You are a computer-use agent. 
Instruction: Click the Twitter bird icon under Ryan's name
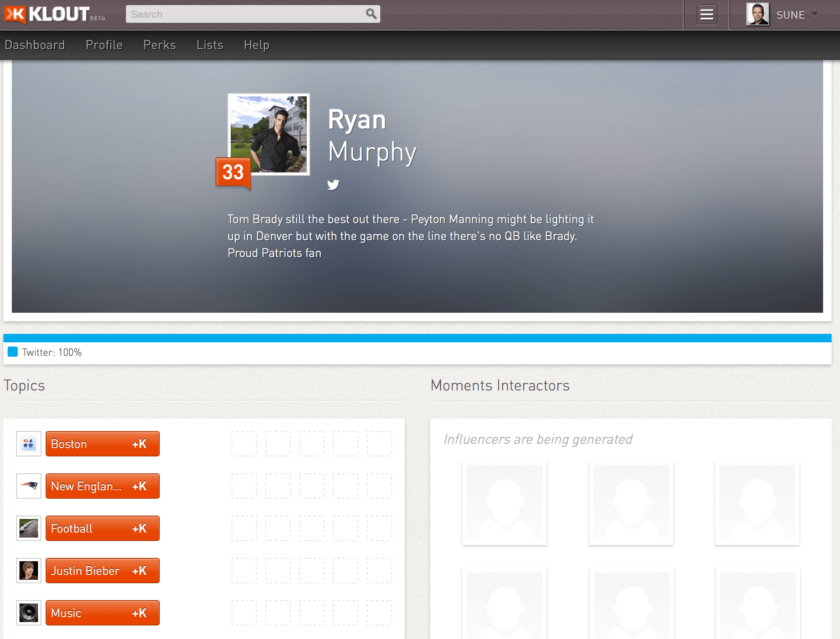333,184
